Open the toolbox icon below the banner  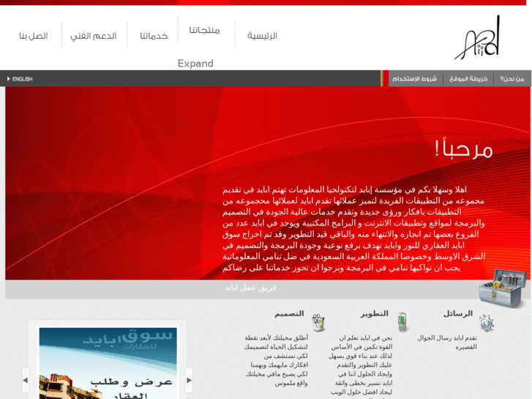pos(503,288)
